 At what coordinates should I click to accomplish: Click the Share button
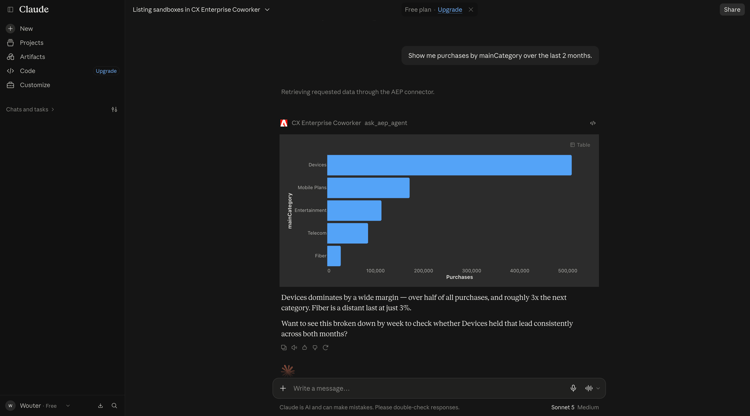(732, 10)
